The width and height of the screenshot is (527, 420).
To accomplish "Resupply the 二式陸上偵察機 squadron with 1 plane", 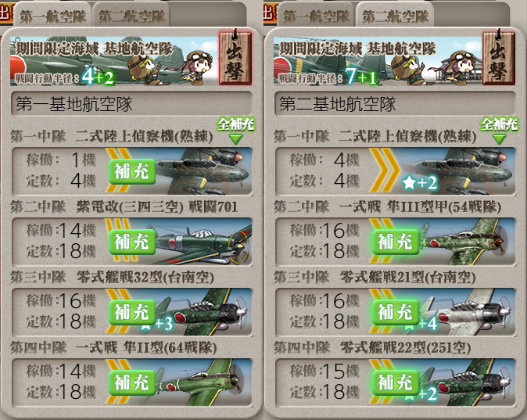I will [x=132, y=171].
